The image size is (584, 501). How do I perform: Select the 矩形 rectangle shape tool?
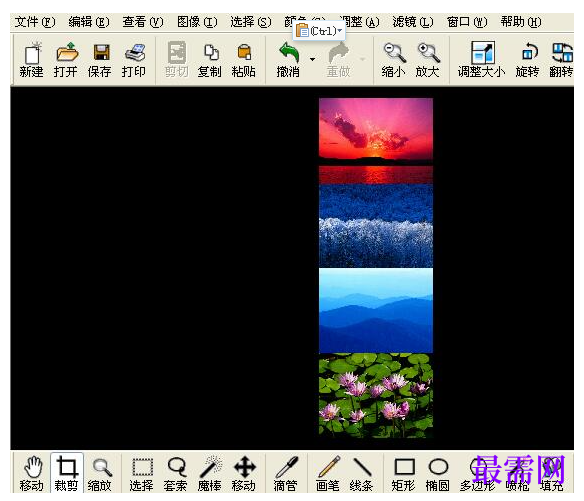404,473
